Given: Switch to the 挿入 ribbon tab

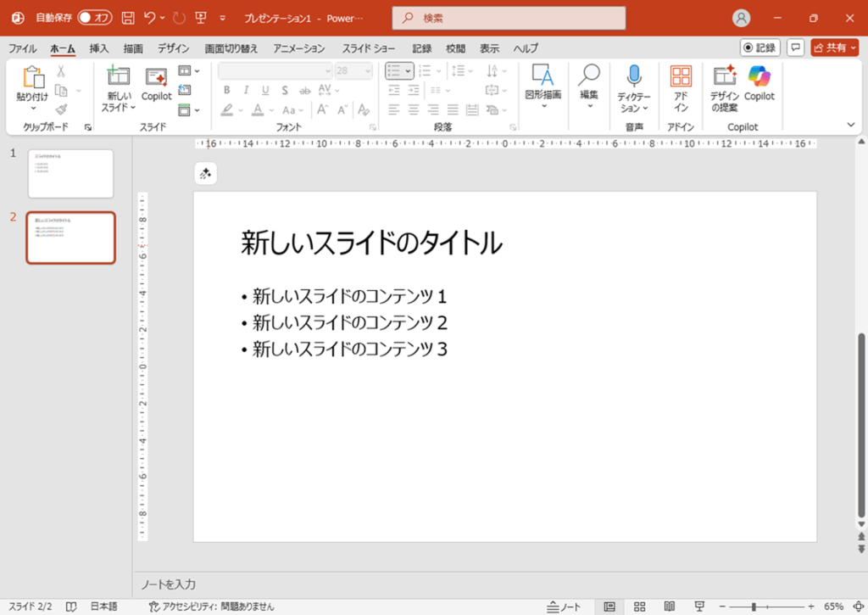Looking at the screenshot, I should click(98, 48).
